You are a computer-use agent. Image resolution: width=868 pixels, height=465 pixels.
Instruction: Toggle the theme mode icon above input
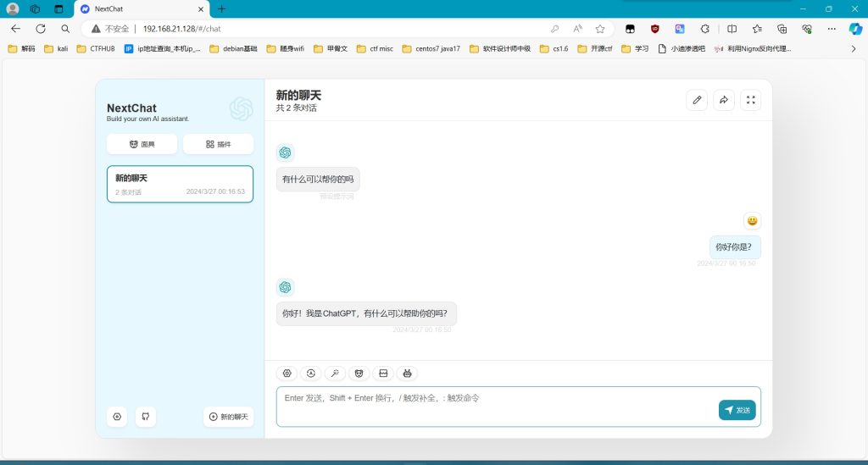311,373
